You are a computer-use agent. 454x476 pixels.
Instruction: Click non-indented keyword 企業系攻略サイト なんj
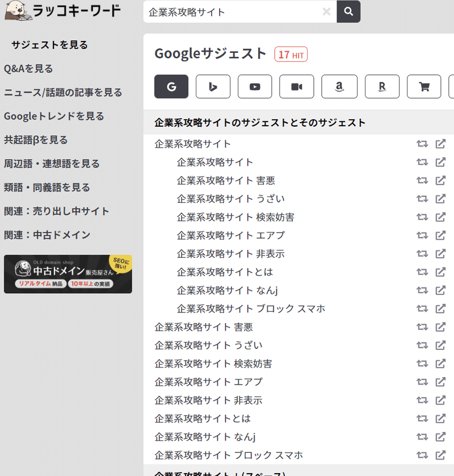pos(205,437)
